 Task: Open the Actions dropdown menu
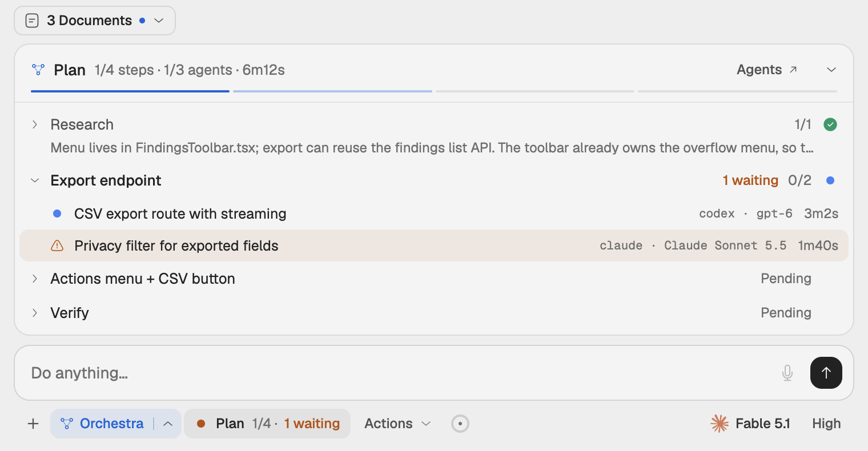point(397,424)
